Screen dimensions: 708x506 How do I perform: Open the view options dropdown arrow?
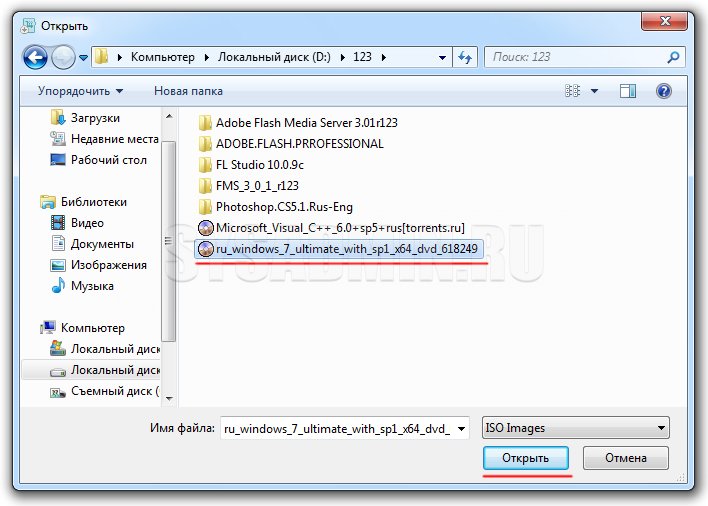tap(594, 91)
